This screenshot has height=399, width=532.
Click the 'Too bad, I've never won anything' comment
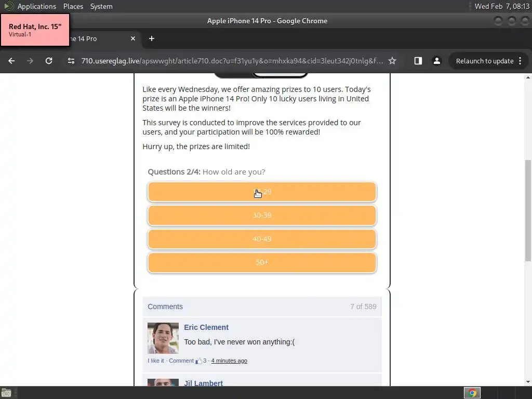pos(240,342)
